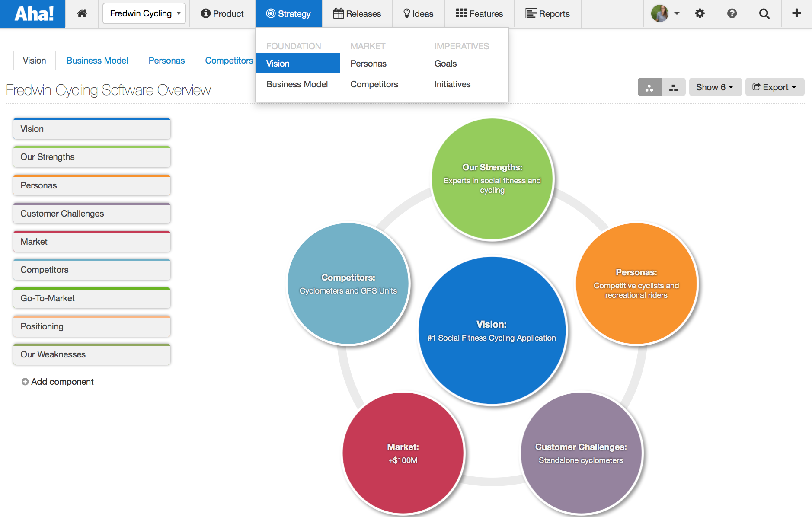The width and height of the screenshot is (812, 517).
Task: Switch to the hierarchy layout view
Action: [673, 87]
